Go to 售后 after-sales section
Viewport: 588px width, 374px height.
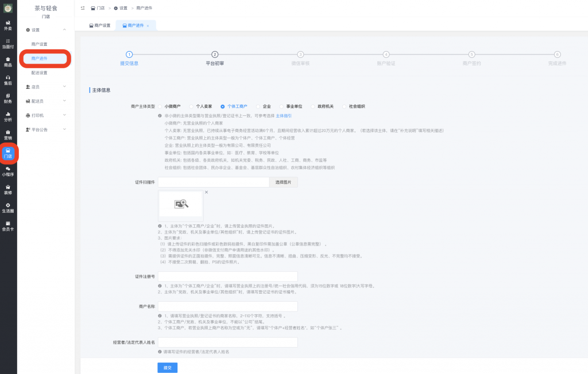pyautogui.click(x=8, y=80)
